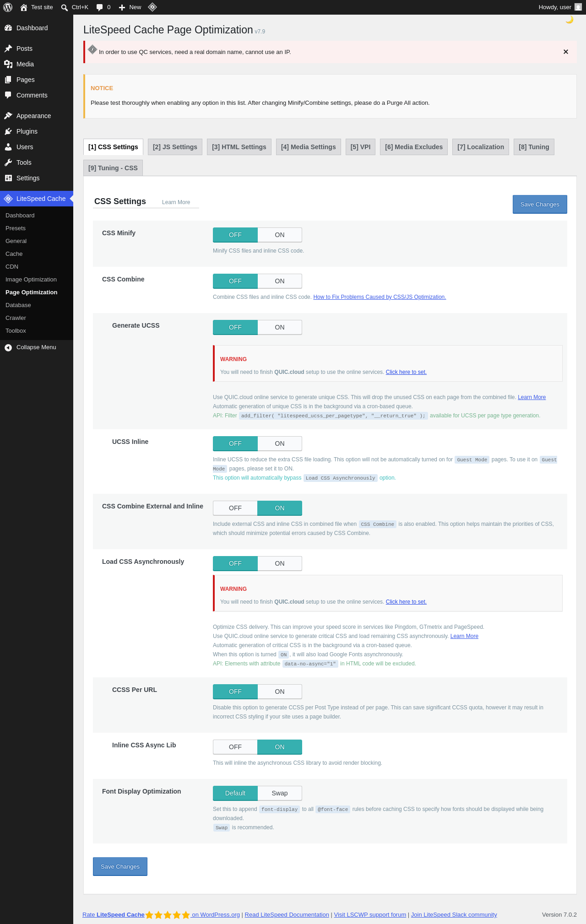Switch to the [2] JS Settings tab
The width and height of the screenshot is (586, 924).
point(175,147)
